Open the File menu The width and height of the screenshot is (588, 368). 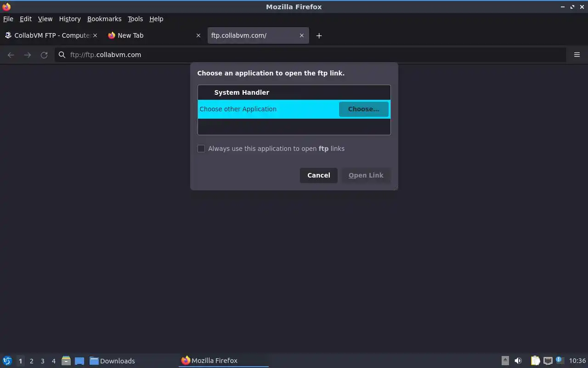pyautogui.click(x=8, y=19)
